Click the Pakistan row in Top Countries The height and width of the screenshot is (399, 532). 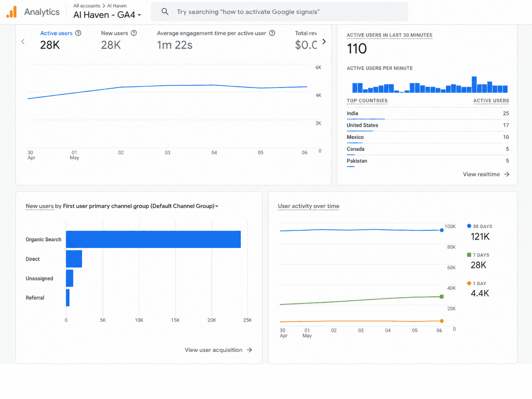[x=428, y=161]
